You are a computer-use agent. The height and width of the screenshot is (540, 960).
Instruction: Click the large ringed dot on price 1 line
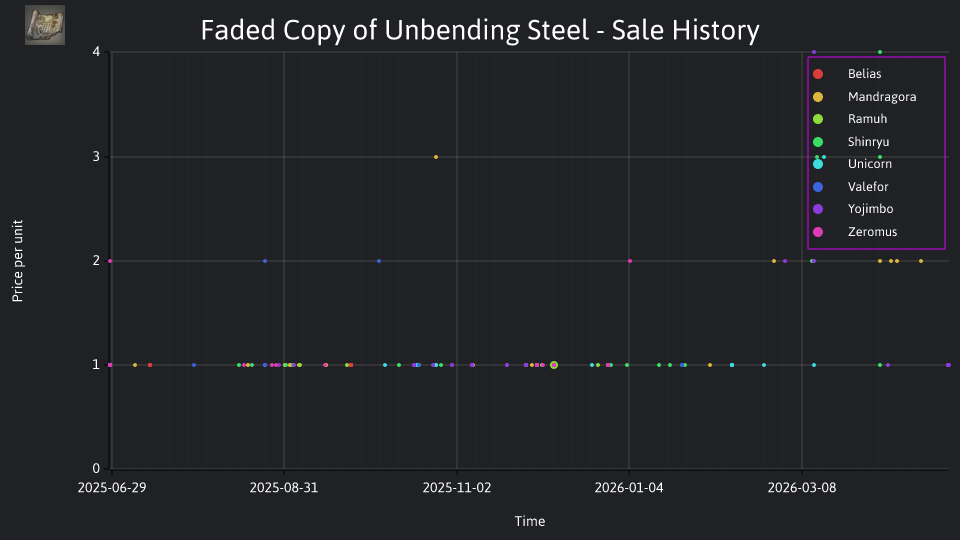(554, 365)
